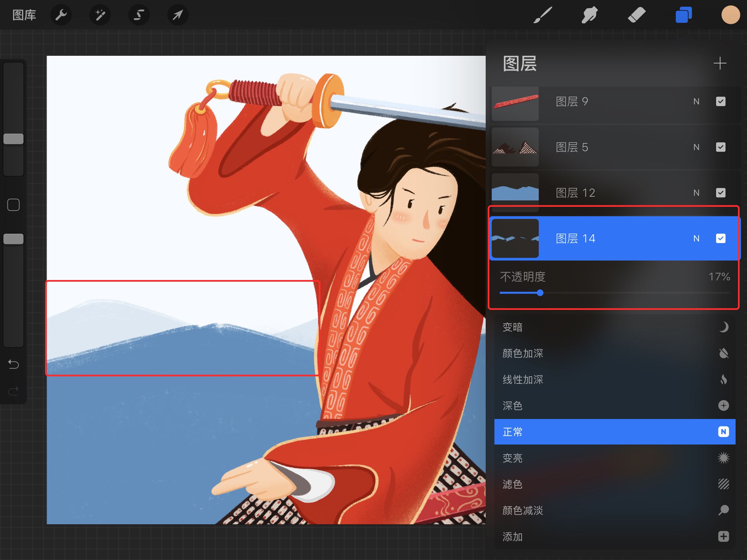Image resolution: width=747 pixels, height=560 pixels.
Task: Choose the 变暗 blend mode
Action: [x=615, y=327]
